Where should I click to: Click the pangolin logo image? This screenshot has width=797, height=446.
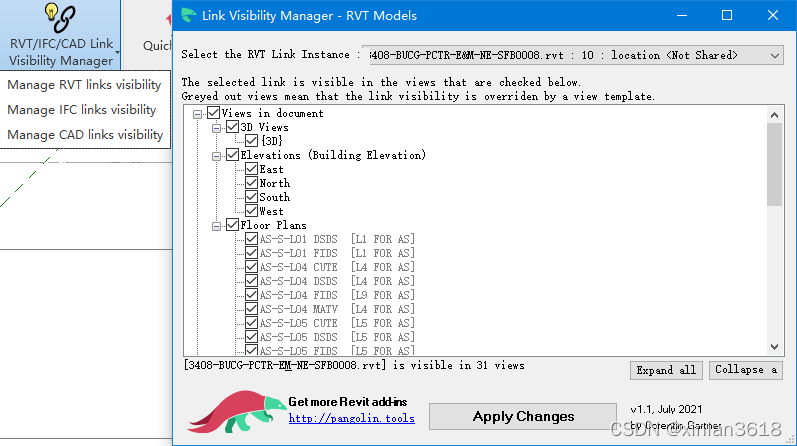pos(237,411)
